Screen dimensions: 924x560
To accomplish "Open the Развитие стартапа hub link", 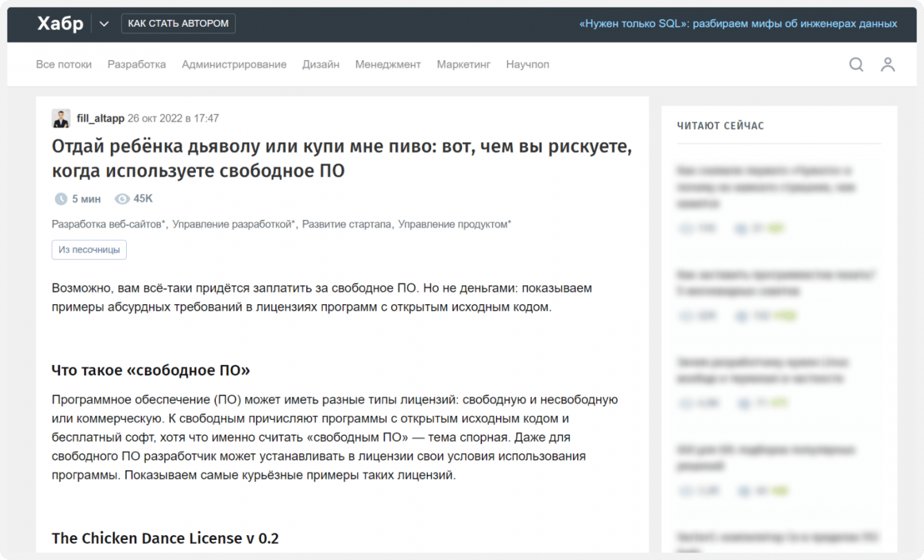I will 347,224.
